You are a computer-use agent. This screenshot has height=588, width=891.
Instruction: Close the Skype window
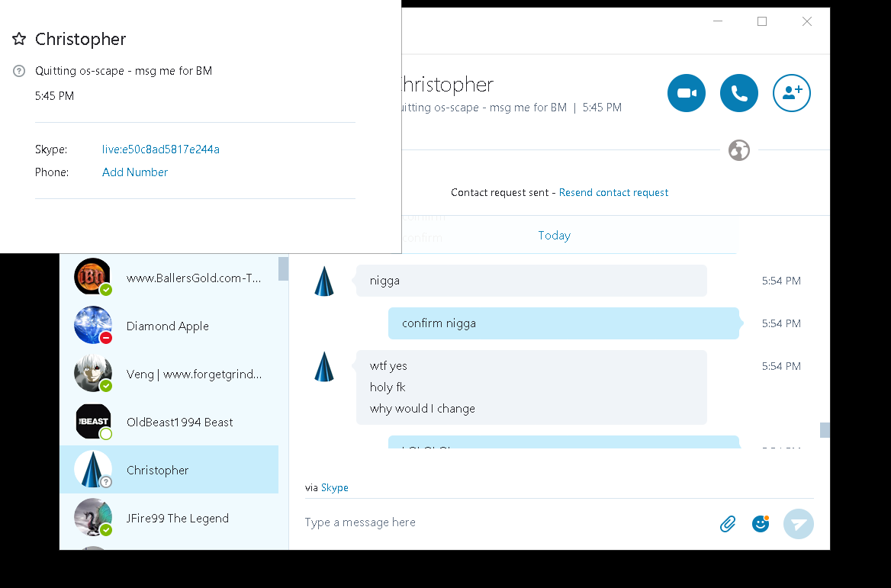(807, 21)
